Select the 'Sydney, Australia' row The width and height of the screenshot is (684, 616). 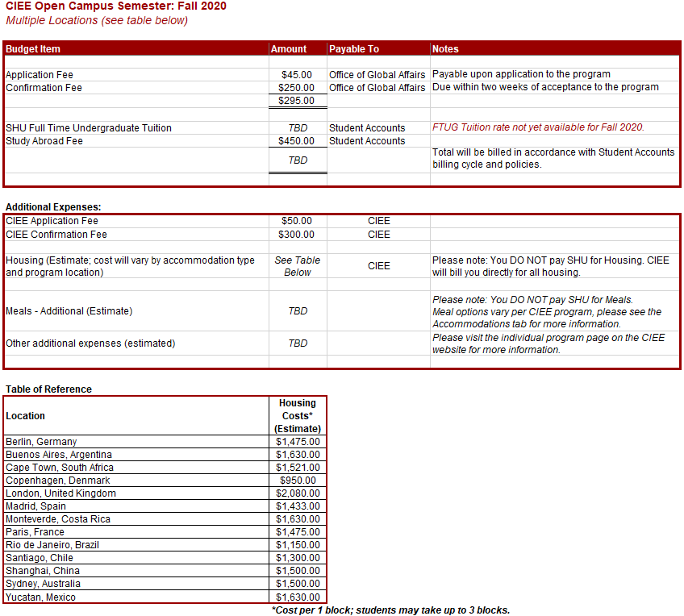(x=165, y=584)
